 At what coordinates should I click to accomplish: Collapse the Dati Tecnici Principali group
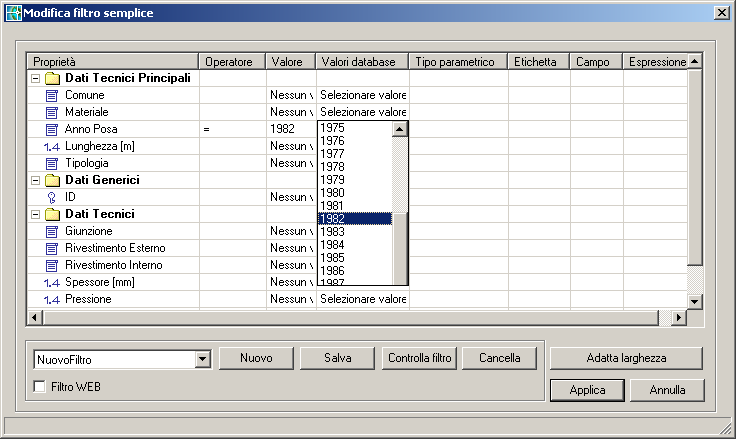point(36,78)
